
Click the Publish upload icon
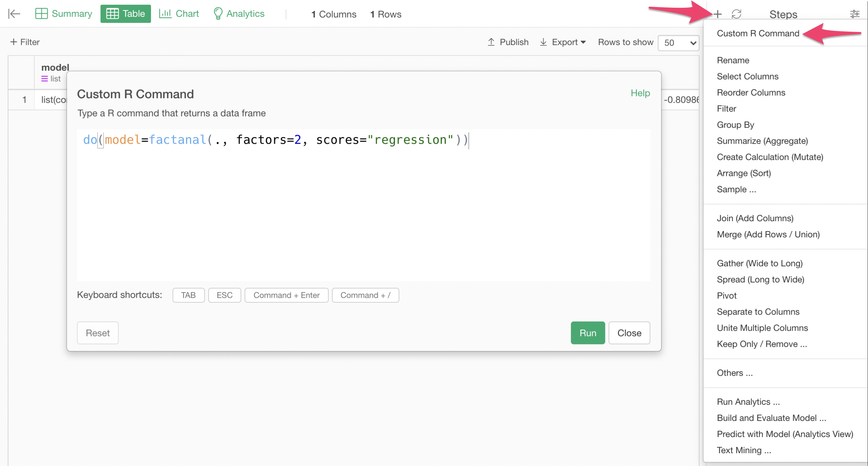pos(491,42)
